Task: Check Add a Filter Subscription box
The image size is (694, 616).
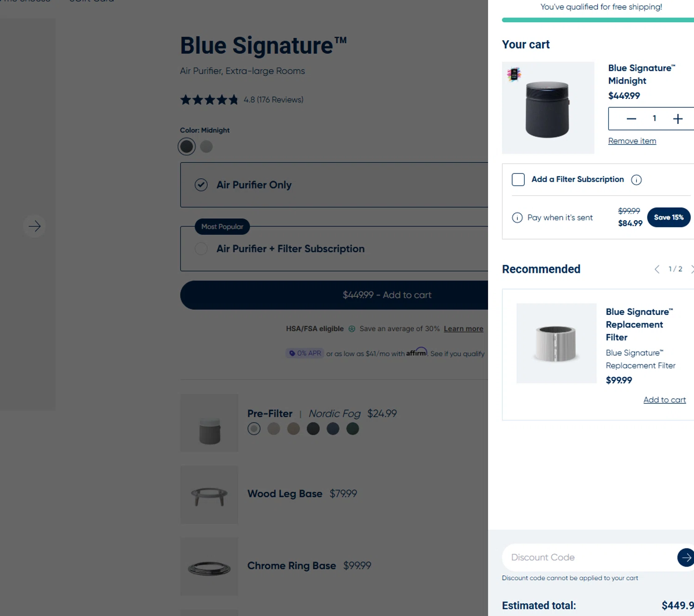Action: tap(518, 179)
